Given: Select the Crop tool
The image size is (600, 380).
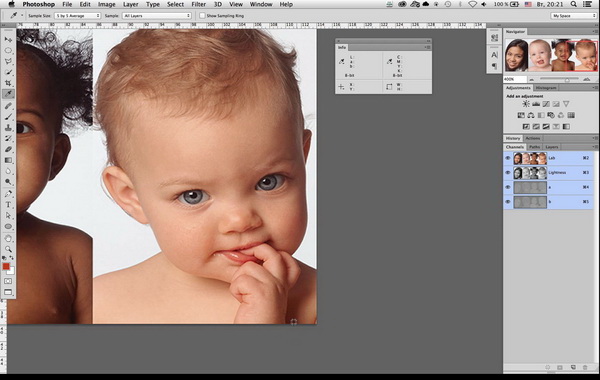Looking at the screenshot, I should point(8,83).
